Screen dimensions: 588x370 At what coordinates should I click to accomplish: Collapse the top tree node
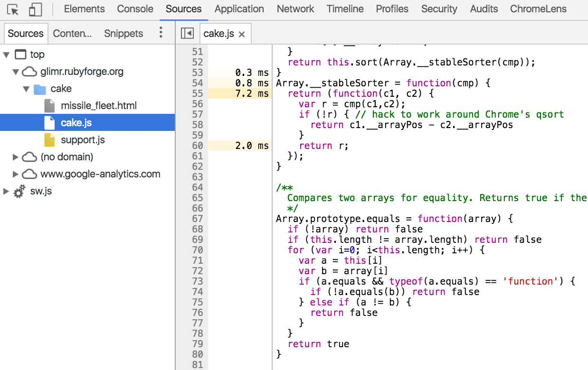pyautogui.click(x=7, y=54)
